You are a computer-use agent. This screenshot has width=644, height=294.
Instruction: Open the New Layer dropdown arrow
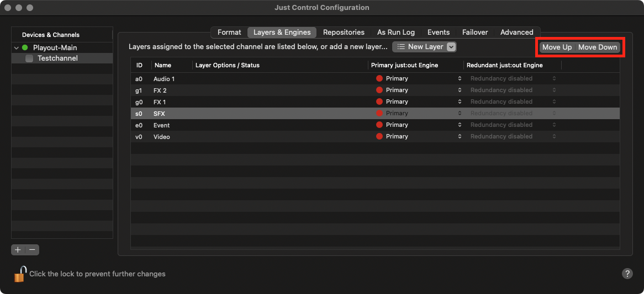451,47
